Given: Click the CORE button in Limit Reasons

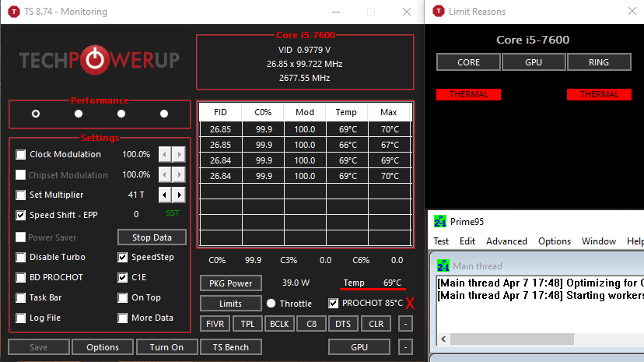Looking at the screenshot, I should 469,62.
